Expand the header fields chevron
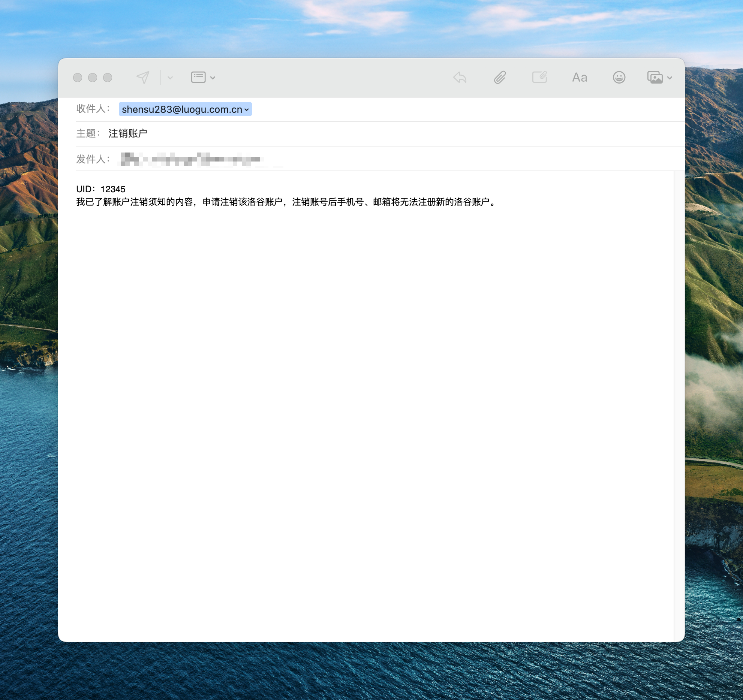743x700 pixels. click(213, 78)
